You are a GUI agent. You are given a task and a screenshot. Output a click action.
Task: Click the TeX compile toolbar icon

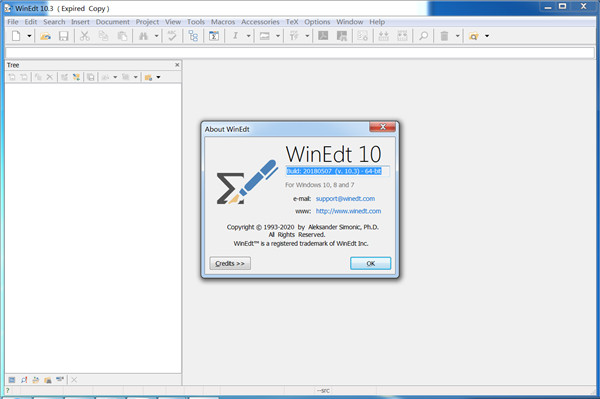click(294, 36)
